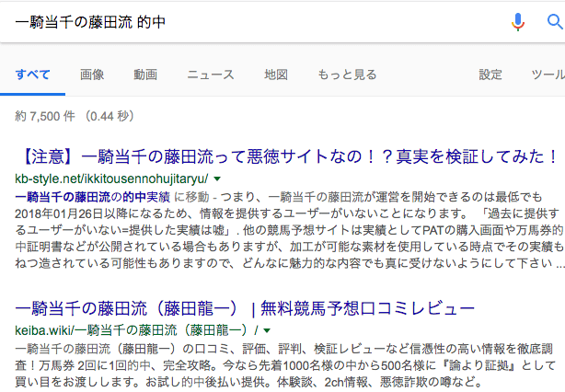This screenshot has width=565, height=392.
Task: Expand dropdown arrow next to kb-style.net URL
Action: click(x=217, y=179)
